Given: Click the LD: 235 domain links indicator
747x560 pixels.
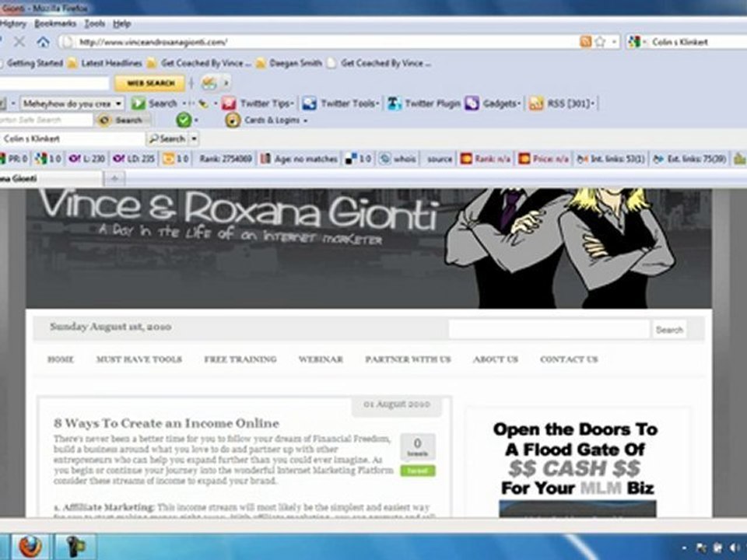Looking at the screenshot, I should [135, 159].
